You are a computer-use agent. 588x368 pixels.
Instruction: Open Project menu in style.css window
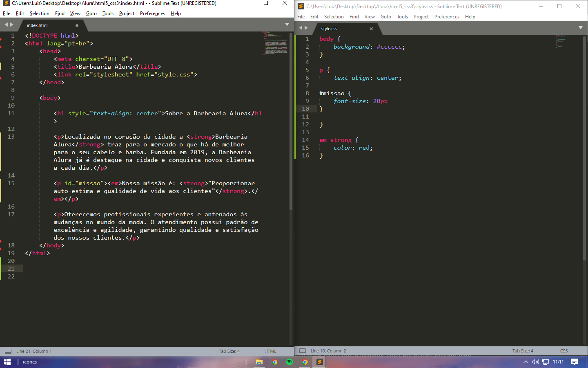click(x=421, y=17)
